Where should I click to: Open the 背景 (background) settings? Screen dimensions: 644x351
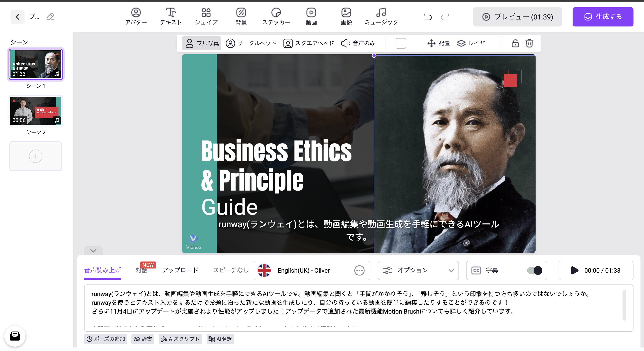241,16
